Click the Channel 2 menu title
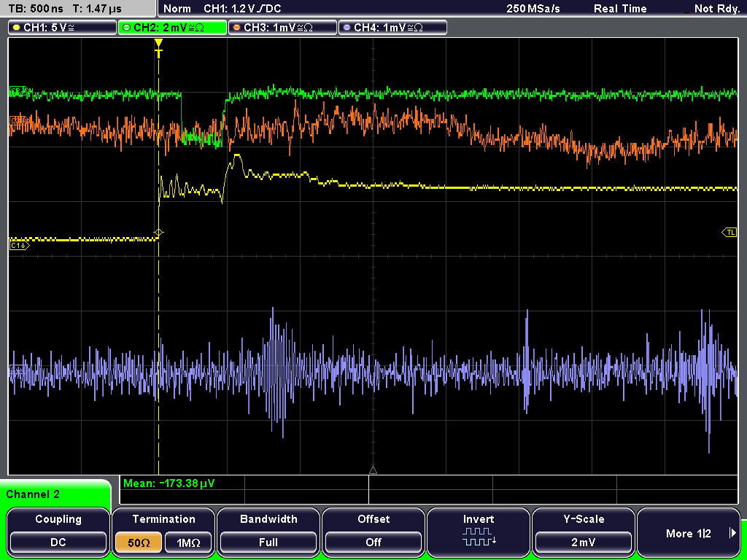Image resolution: width=747 pixels, height=560 pixels. point(33,494)
